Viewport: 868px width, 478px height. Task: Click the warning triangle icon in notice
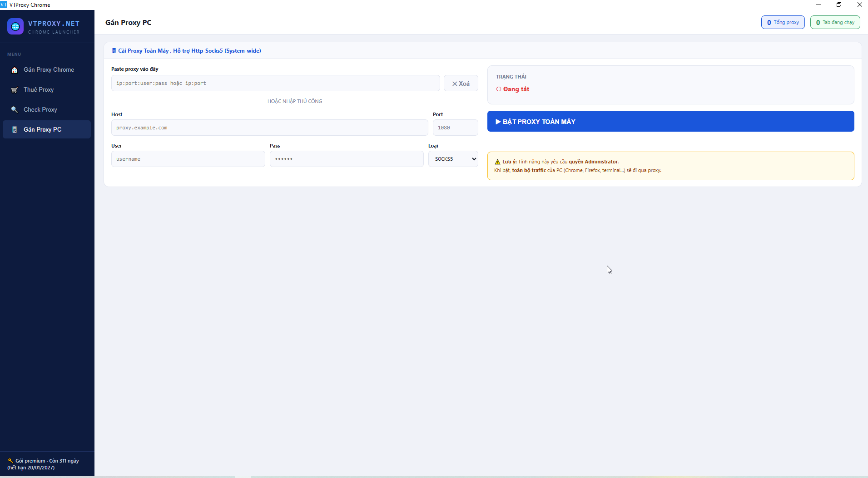click(497, 162)
